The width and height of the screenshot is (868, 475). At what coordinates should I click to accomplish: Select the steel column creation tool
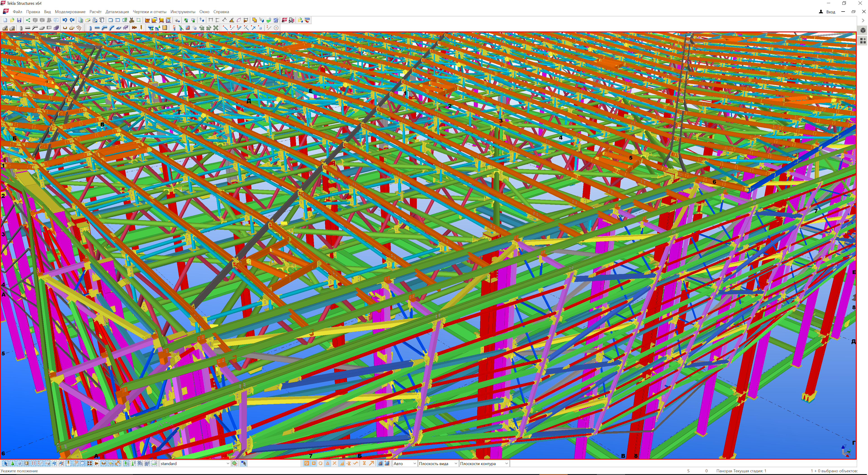(90, 28)
